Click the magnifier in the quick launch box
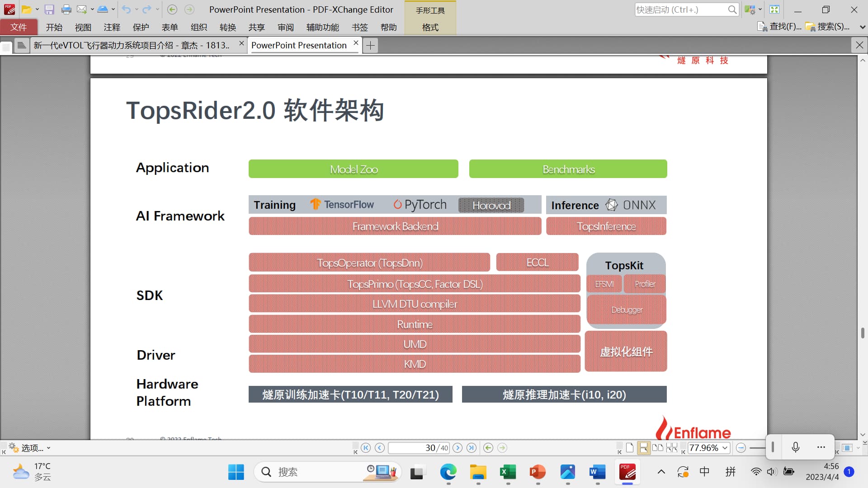Viewport: 868px width, 488px height. tap(732, 9)
